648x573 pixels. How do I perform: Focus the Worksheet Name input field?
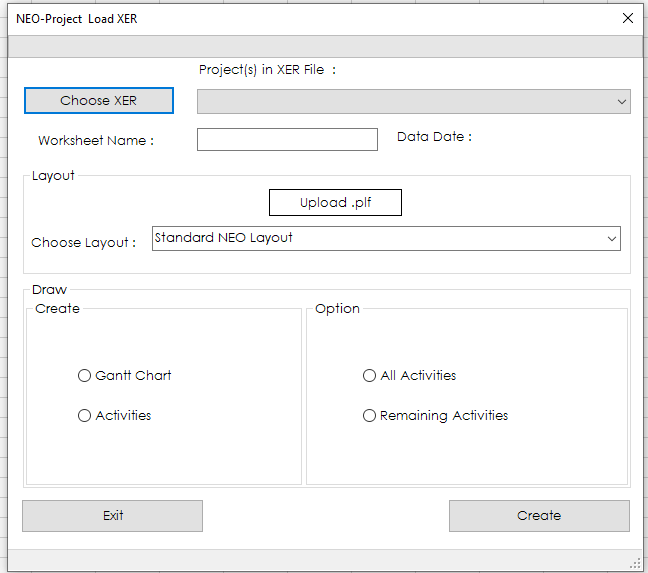point(287,140)
